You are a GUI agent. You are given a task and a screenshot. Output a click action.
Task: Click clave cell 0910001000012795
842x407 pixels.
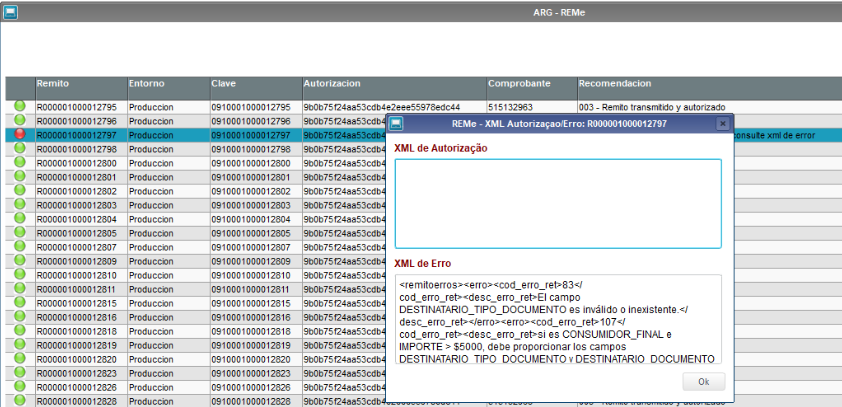click(x=256, y=107)
